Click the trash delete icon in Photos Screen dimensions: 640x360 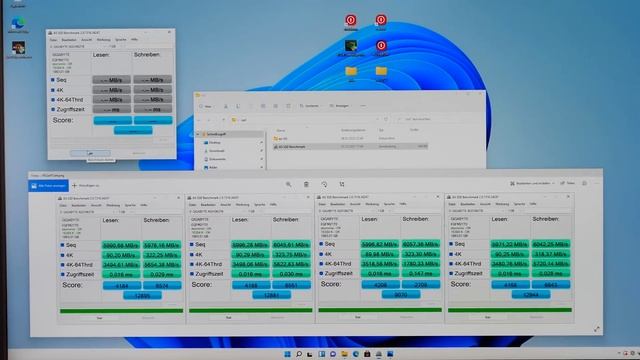(306, 184)
